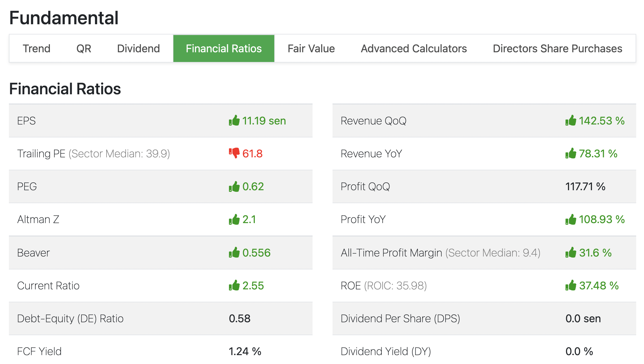This screenshot has height=364, width=644.
Task: Click the thumbs-up icon beside EPS
Action: [x=234, y=120]
